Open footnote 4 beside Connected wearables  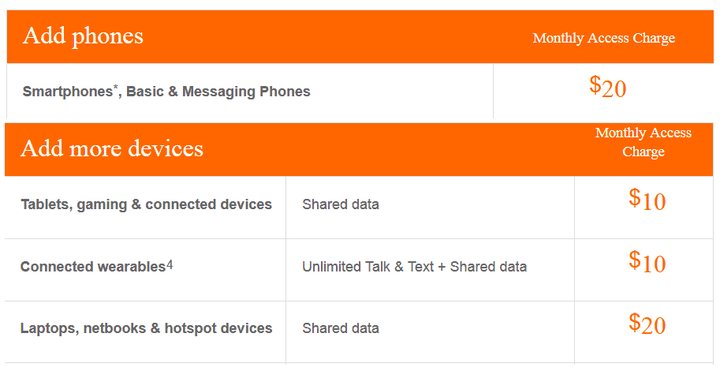point(169,265)
